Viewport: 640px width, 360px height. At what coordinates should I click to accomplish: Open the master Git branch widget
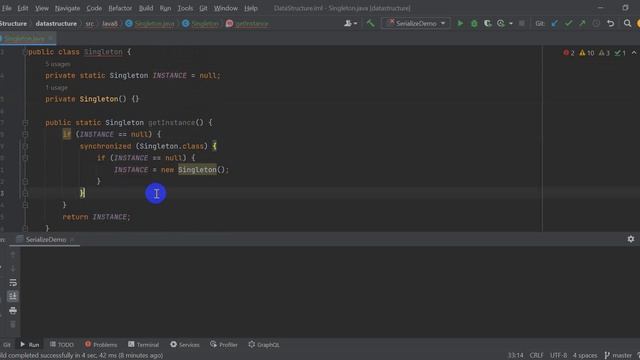click(x=618, y=355)
